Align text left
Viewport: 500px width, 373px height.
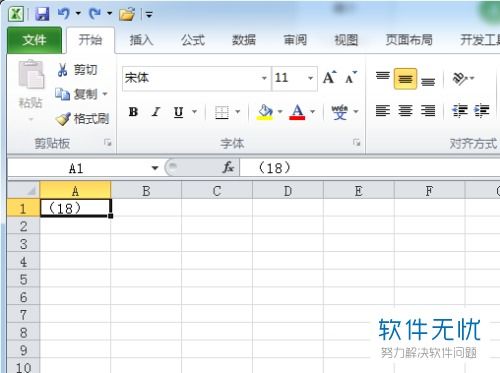(x=383, y=111)
